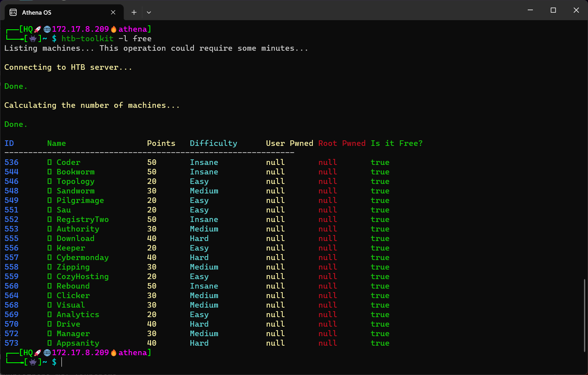Open a new tab with the plus button
588x375 pixels.
[x=134, y=12]
